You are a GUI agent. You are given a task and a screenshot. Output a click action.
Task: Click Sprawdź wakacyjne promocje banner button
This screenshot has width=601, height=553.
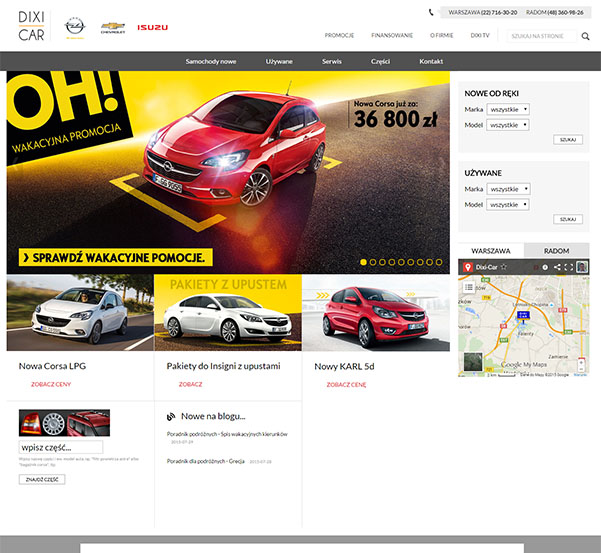116,258
